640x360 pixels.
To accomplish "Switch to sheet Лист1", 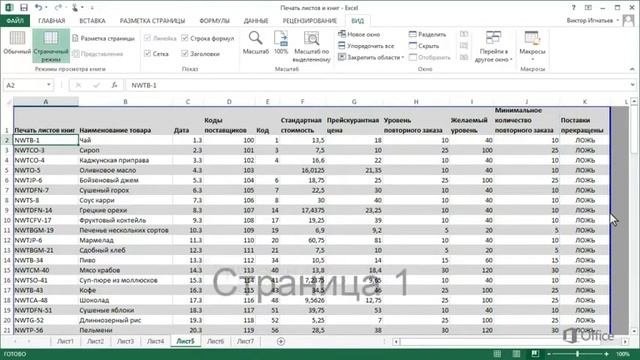I will [65, 341].
